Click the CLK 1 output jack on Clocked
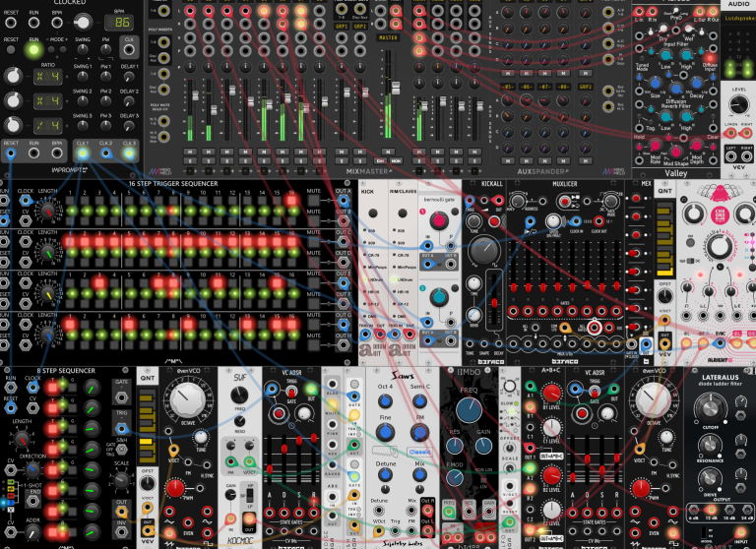 (83, 153)
